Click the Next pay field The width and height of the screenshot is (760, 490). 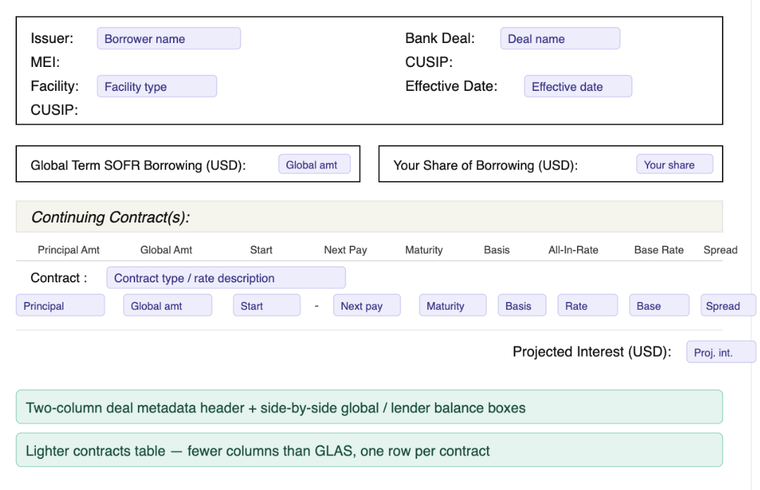tap(366, 306)
